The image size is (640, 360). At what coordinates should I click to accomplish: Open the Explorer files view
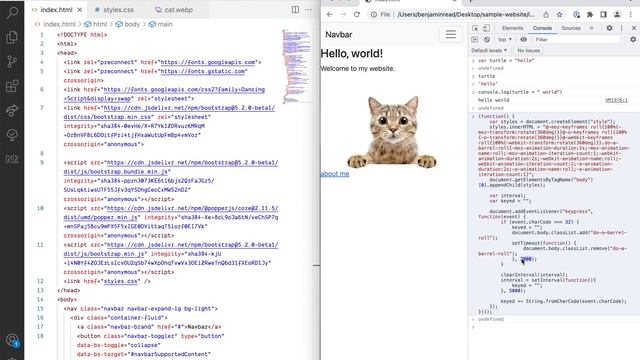12,37
